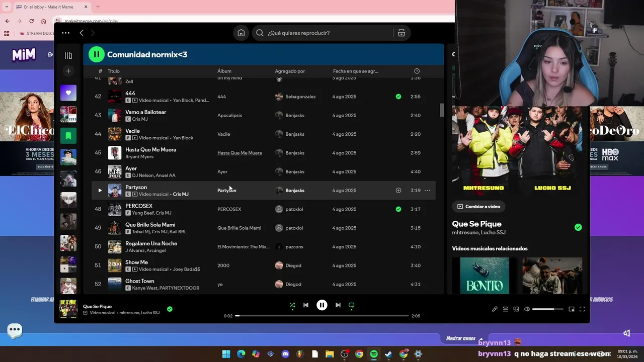Skip to the next track
The width and height of the screenshot is (644, 362).
point(338,305)
